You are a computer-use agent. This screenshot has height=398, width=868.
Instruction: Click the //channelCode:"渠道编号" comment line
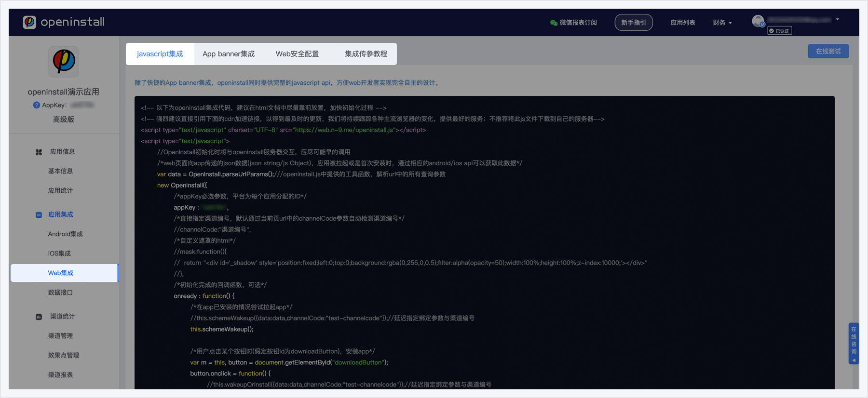(213, 230)
